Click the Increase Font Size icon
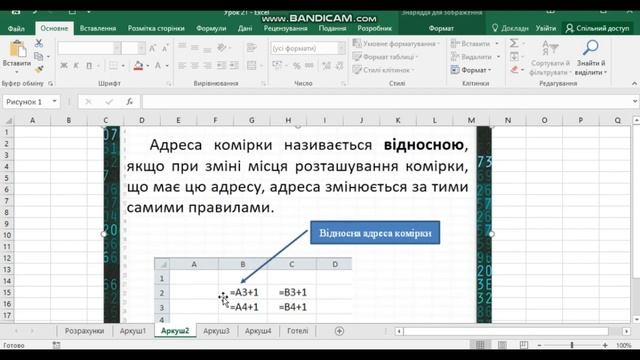The image size is (640, 360). tap(152, 48)
